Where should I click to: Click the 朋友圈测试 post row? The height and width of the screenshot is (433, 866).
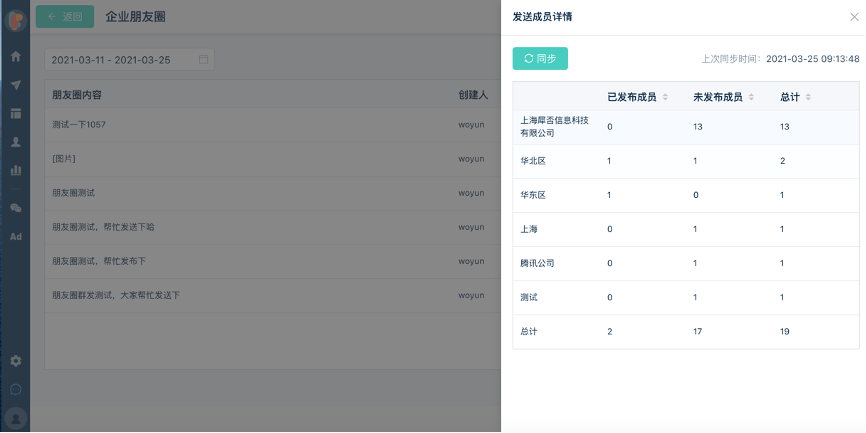point(273,193)
